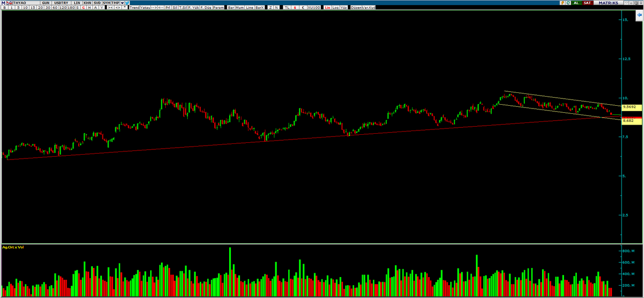
Task: Select the 60 minute period button
Action: (x=55, y=8)
